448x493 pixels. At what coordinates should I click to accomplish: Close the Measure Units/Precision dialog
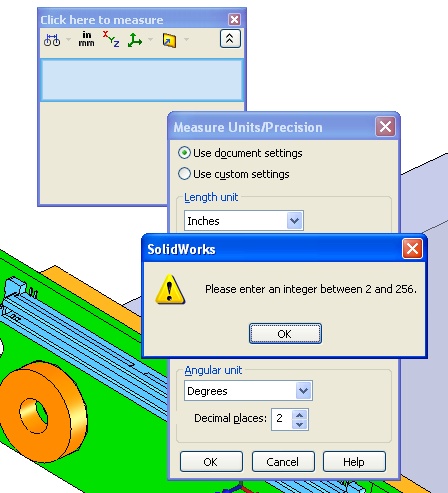[385, 127]
